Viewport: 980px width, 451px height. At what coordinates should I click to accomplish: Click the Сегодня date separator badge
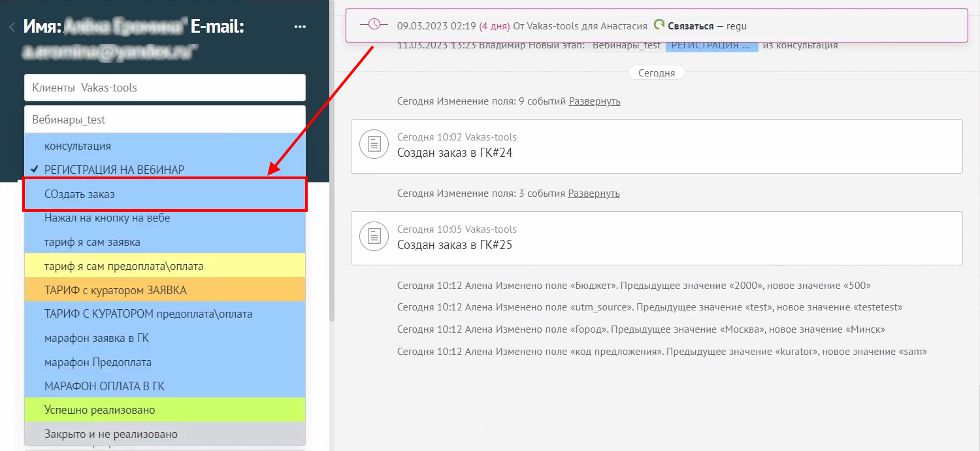pyautogui.click(x=657, y=73)
